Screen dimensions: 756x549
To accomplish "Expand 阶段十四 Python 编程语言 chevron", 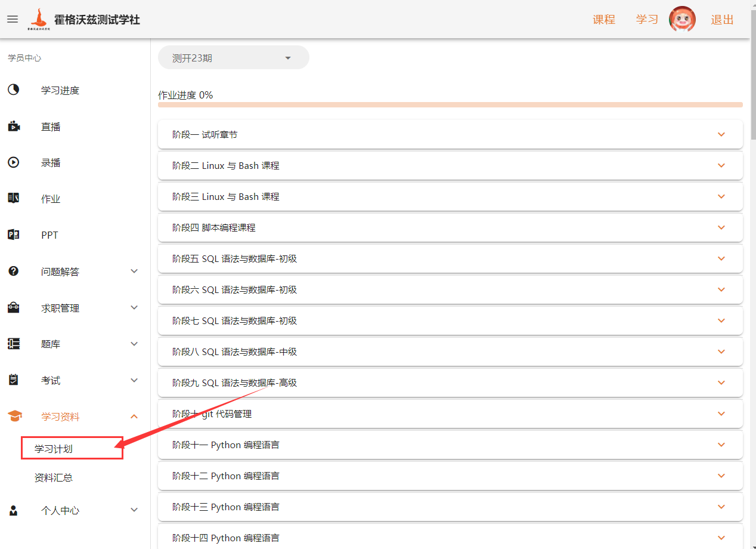I will tap(721, 538).
